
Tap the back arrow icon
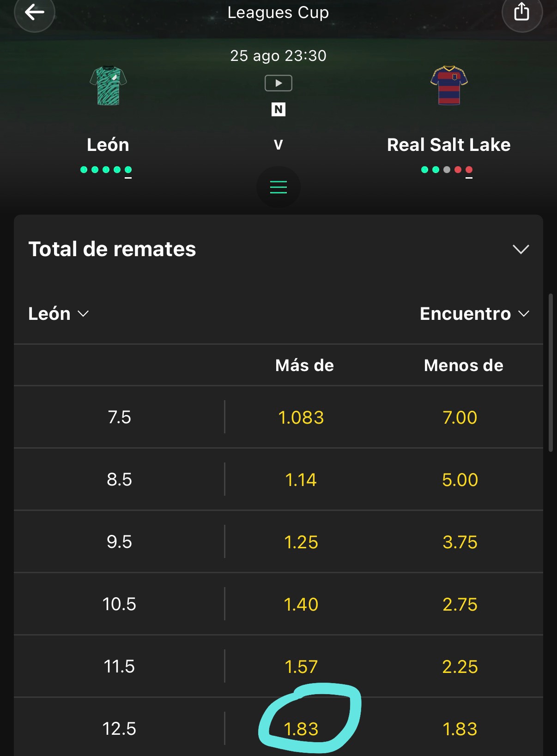click(x=35, y=12)
